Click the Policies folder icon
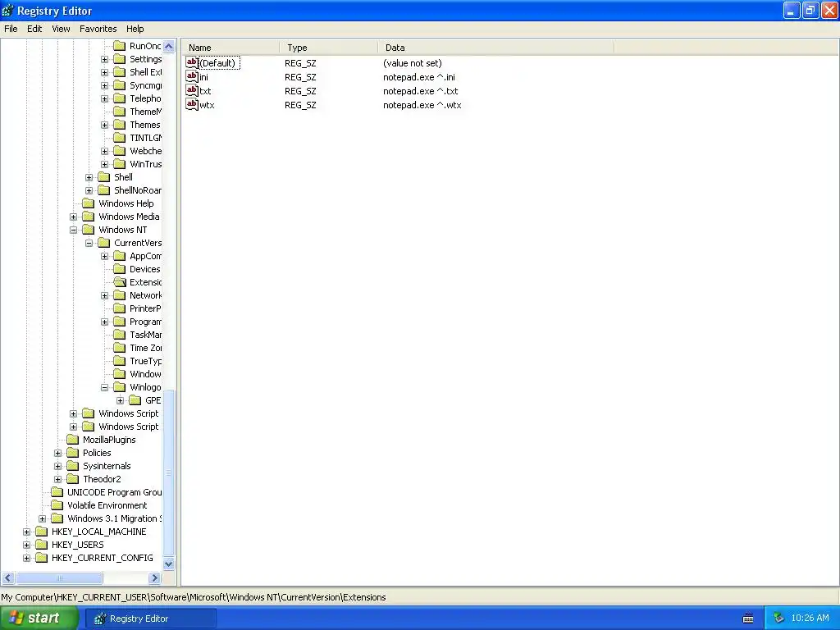840x630 pixels. tap(73, 453)
